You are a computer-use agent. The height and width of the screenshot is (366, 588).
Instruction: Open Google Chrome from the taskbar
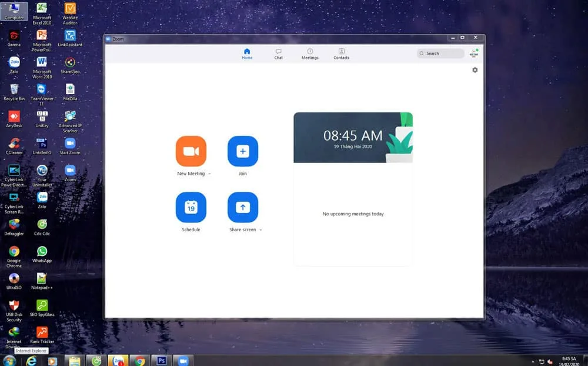click(x=140, y=361)
